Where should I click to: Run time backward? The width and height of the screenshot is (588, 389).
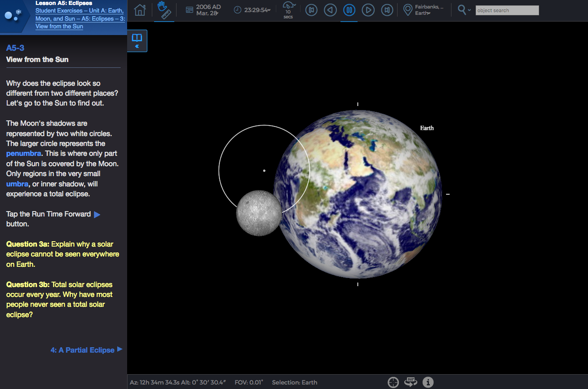pos(330,10)
